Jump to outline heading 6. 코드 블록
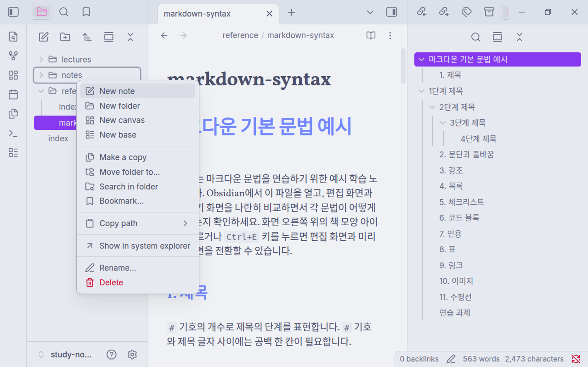This screenshot has height=367, width=588. coord(459,218)
